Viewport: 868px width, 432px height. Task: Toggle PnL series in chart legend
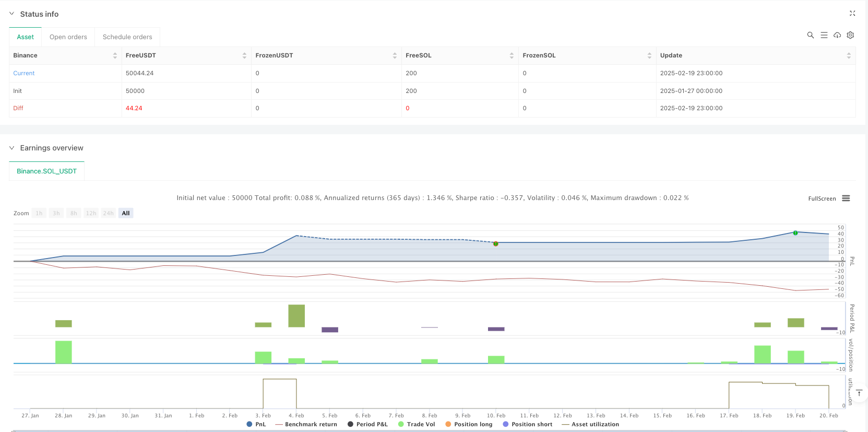256,424
